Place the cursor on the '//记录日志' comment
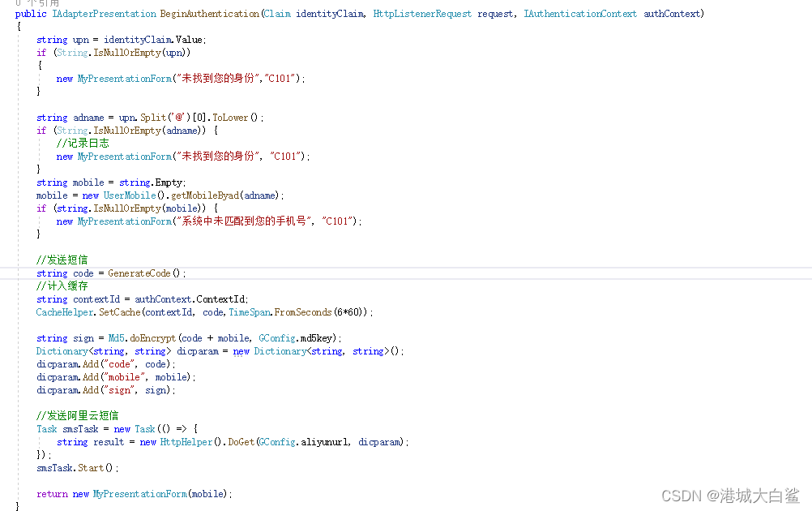Image resolution: width=812 pixels, height=511 pixels. [x=83, y=144]
